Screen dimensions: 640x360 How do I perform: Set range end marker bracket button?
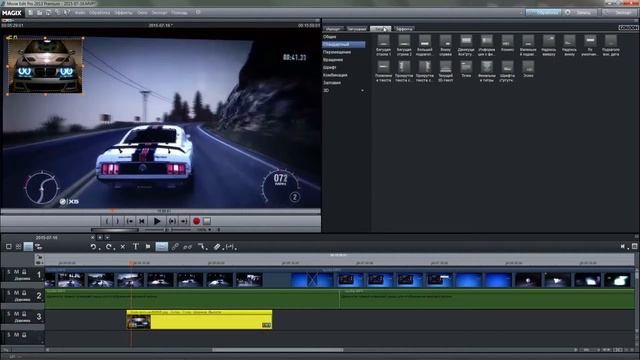click(x=118, y=221)
